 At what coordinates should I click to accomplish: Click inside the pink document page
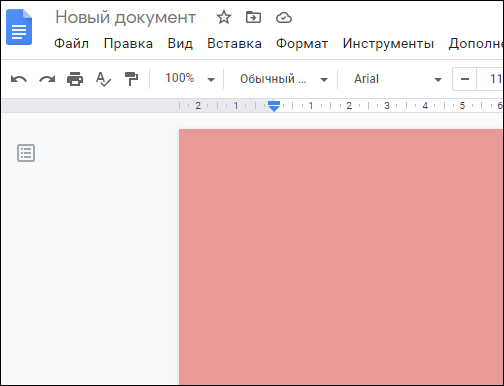(x=341, y=257)
